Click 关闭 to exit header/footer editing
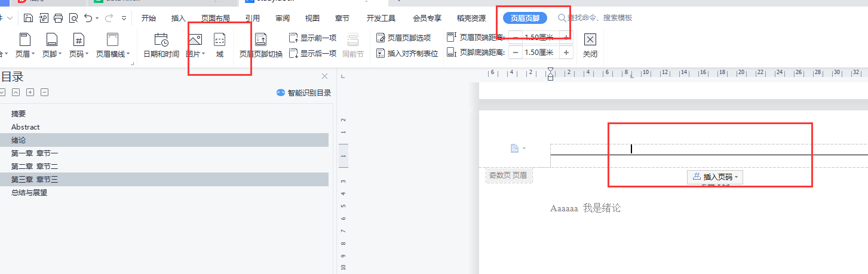Viewport: 868px width, 274px height. click(590, 47)
